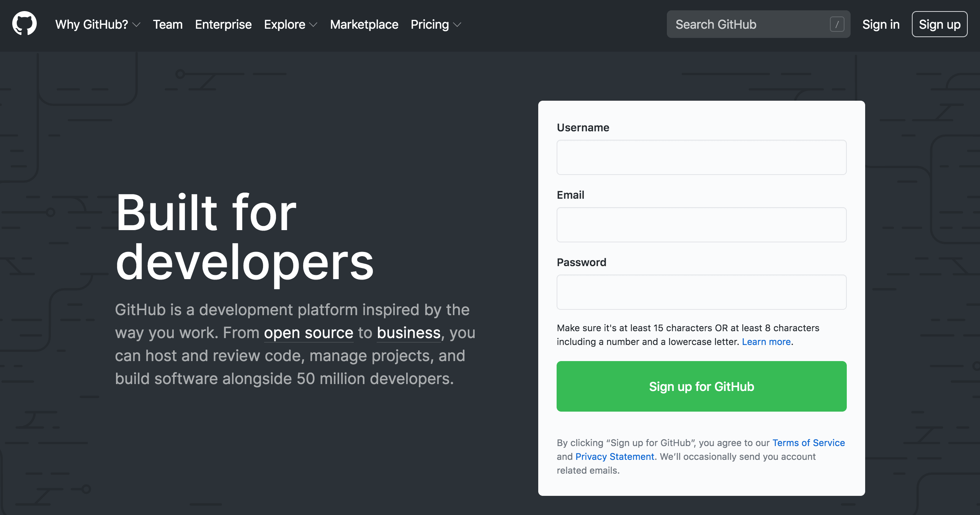Click the Sign up for GitHub button

coord(701,387)
